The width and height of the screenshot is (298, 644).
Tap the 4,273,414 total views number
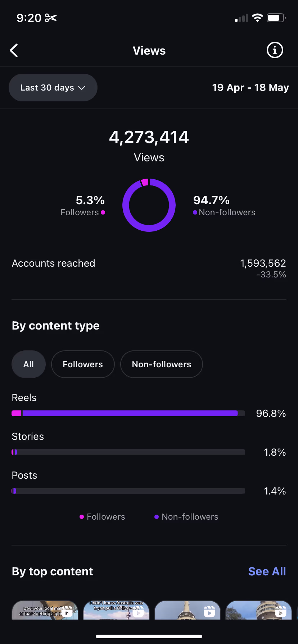[x=149, y=137]
